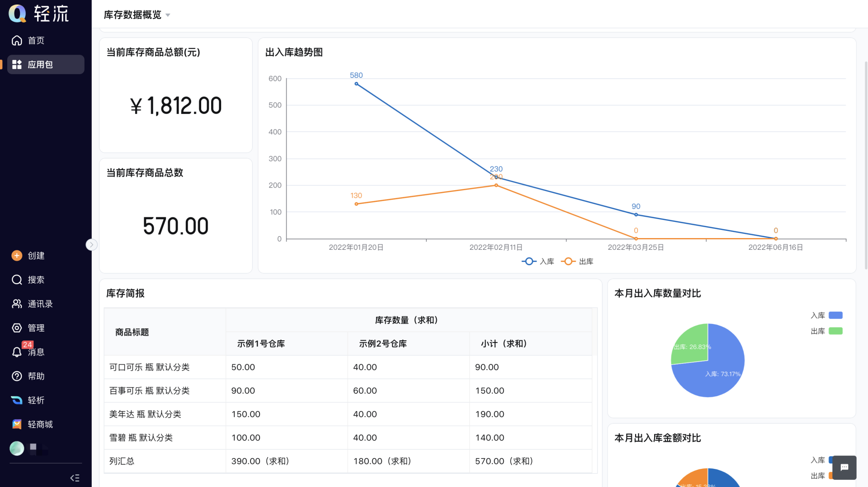The width and height of the screenshot is (868, 487).
Task: Open the chat support bubble button
Action: (x=844, y=468)
